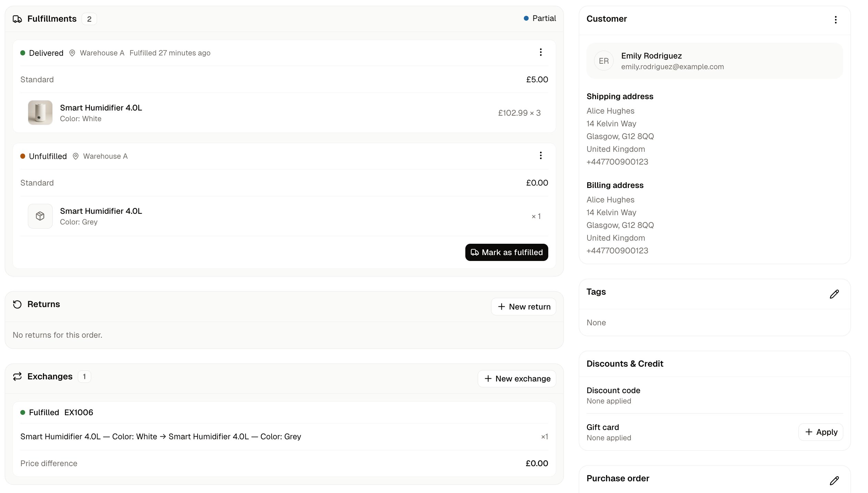Mark the grey humidifier as fulfilled
This screenshot has width=868, height=493.
[507, 252]
